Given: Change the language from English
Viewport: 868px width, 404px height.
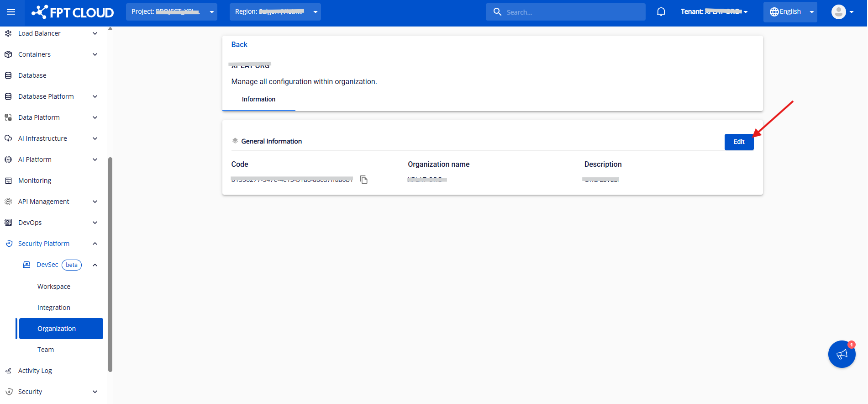Looking at the screenshot, I should (x=790, y=12).
